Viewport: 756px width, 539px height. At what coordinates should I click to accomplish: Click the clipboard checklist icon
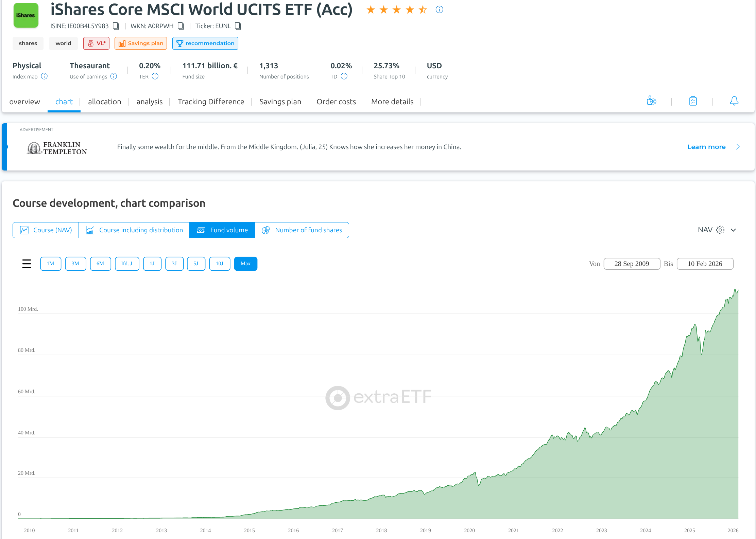pos(693,101)
